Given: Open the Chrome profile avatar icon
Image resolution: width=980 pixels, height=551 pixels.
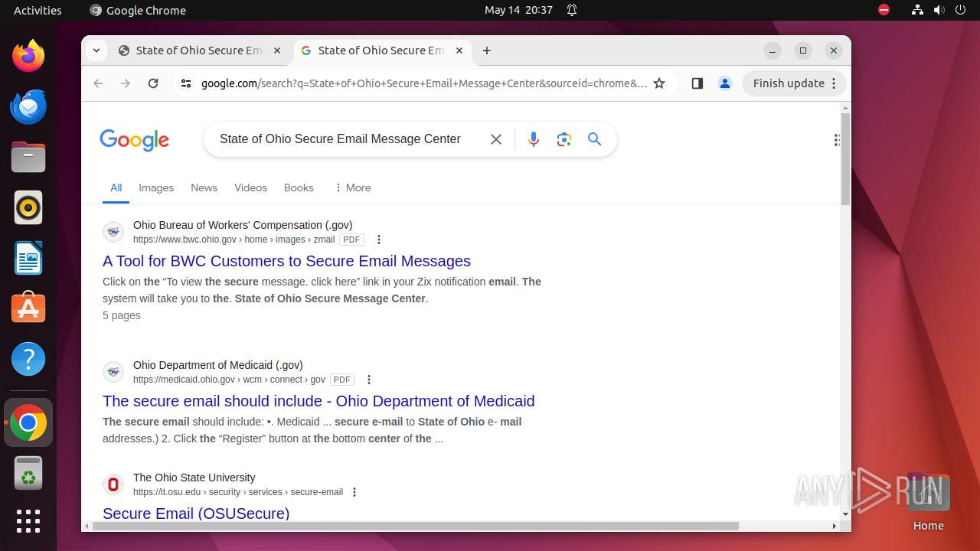Looking at the screenshot, I should pyautogui.click(x=725, y=83).
